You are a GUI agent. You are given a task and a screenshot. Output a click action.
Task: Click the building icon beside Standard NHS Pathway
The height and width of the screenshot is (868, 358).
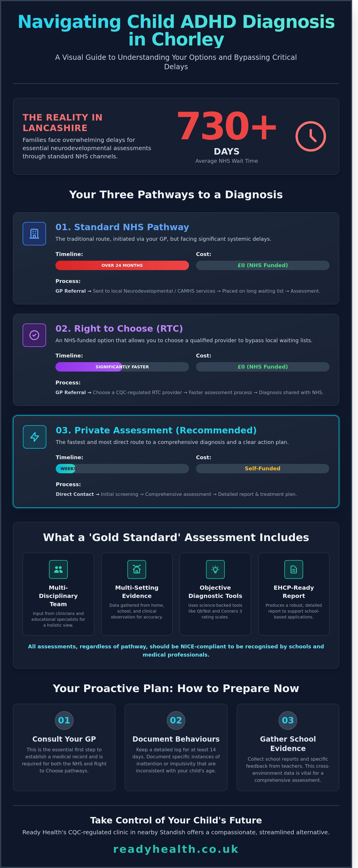pyautogui.click(x=34, y=233)
